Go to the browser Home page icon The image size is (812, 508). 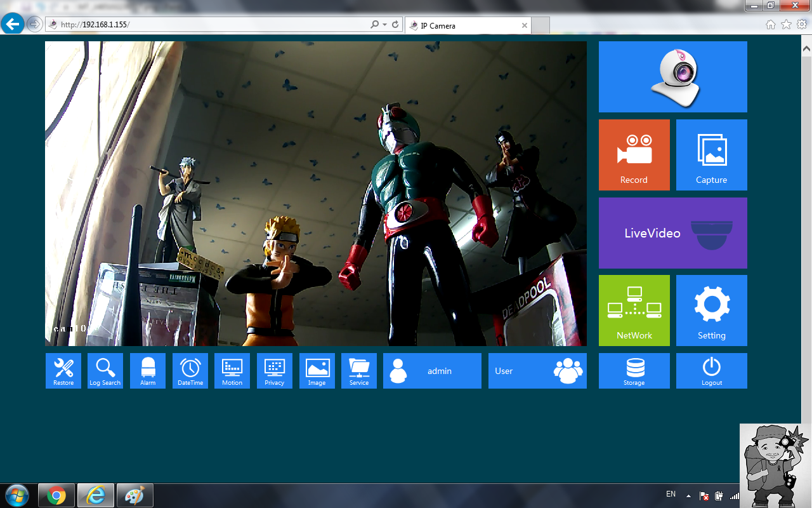point(771,25)
